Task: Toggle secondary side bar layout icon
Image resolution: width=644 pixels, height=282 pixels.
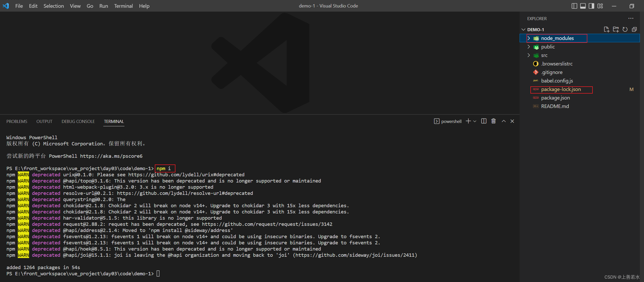Action: (x=591, y=6)
